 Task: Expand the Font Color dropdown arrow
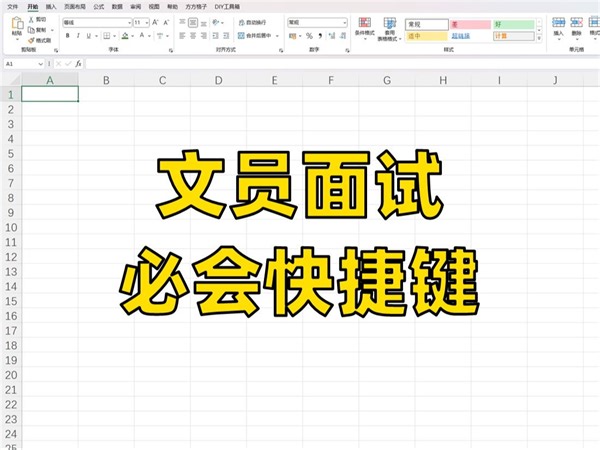coord(149,36)
